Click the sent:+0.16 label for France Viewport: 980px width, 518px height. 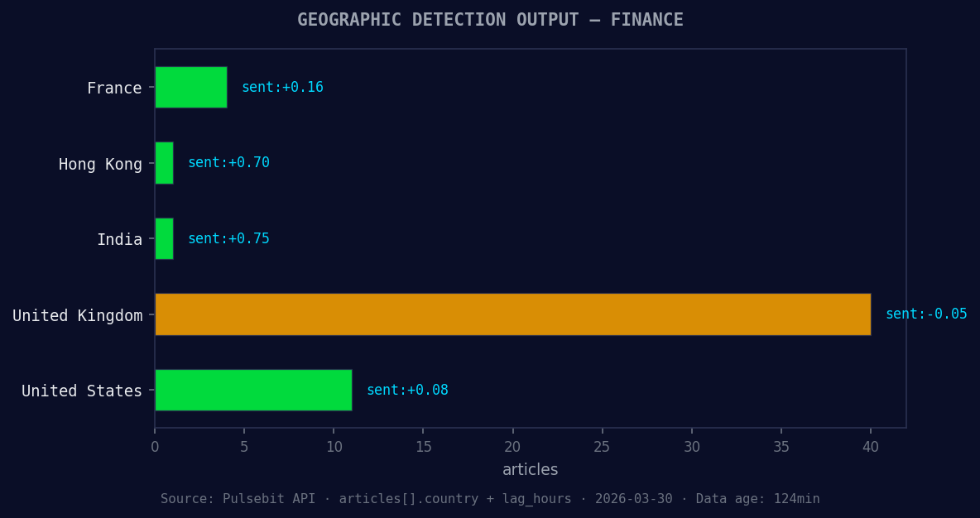click(x=282, y=87)
